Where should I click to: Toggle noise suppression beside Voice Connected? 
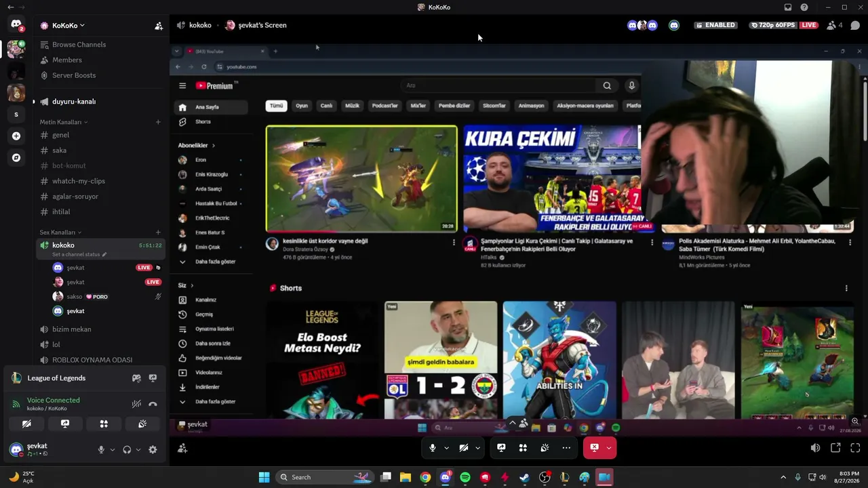coord(136,404)
